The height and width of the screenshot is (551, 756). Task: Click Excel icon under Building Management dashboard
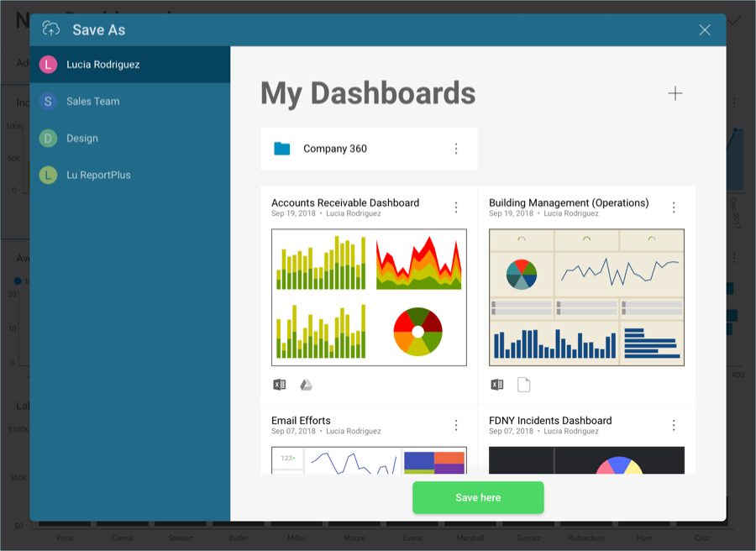(x=497, y=385)
